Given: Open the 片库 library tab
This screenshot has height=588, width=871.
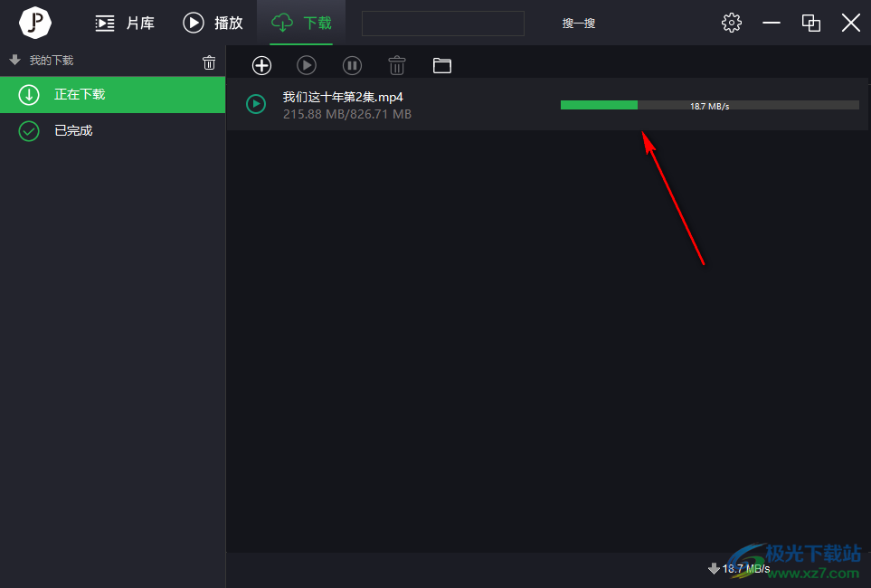Looking at the screenshot, I should pos(125,23).
